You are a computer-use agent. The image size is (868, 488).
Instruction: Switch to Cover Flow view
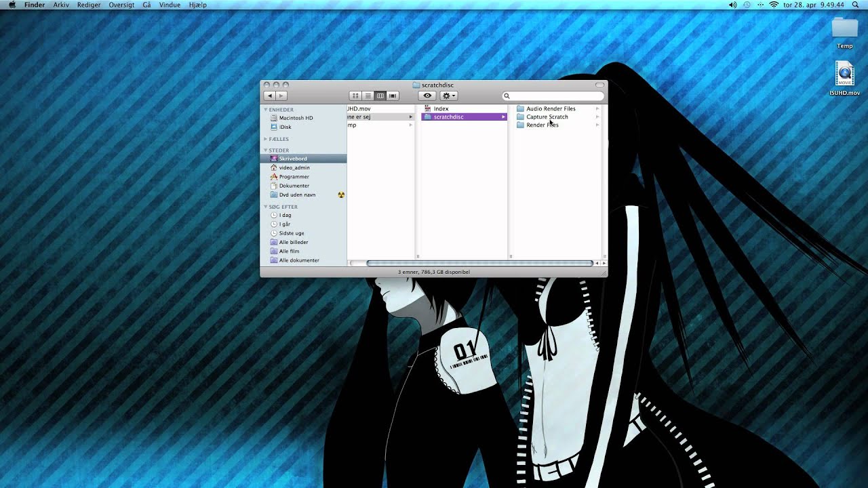coord(393,96)
